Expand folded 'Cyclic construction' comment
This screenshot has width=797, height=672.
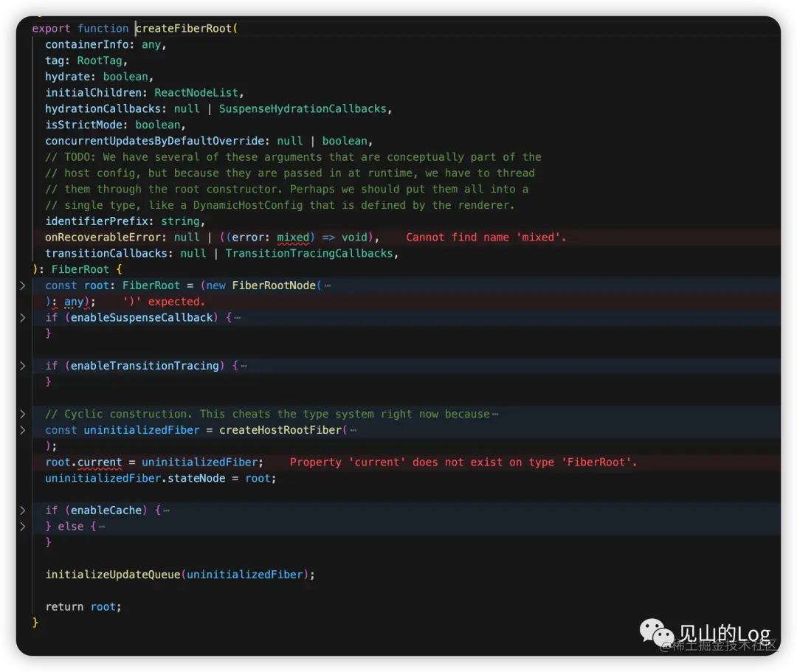pos(22,414)
